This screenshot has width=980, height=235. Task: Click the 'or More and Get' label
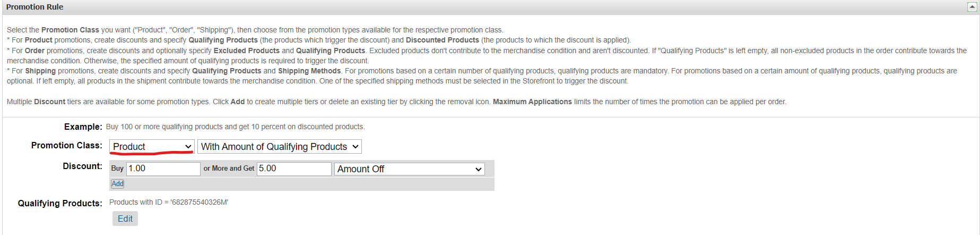tap(229, 168)
